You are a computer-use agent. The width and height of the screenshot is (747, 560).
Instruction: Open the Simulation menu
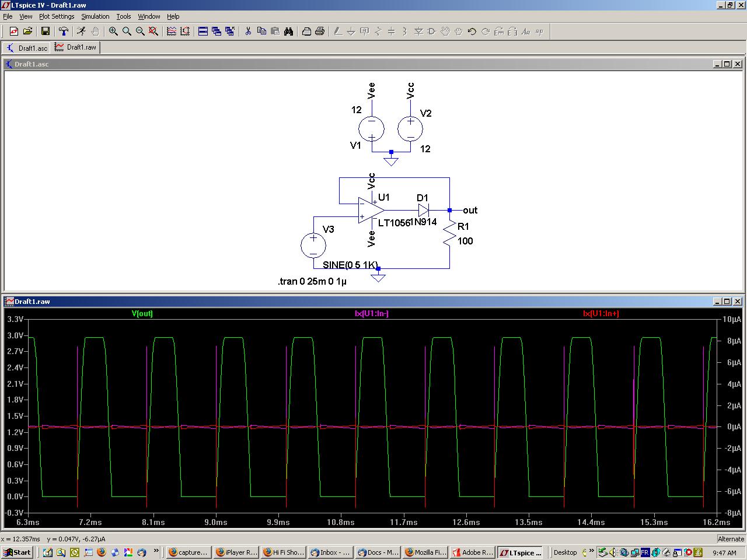click(x=95, y=16)
